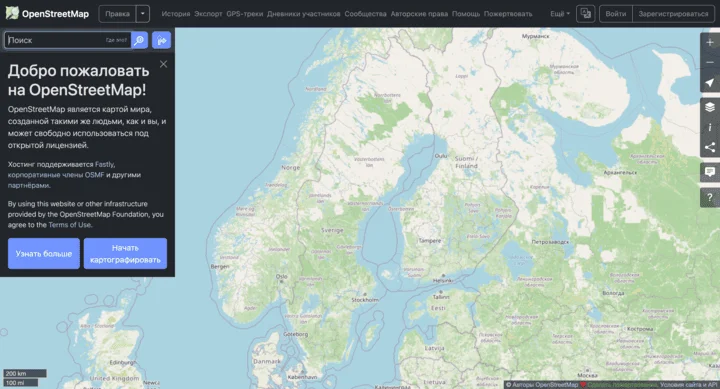Click the Göteborg label on the map

(296, 334)
